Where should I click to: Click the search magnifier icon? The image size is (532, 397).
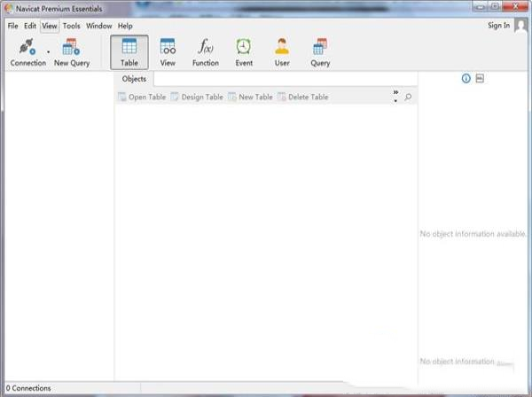[408, 97]
